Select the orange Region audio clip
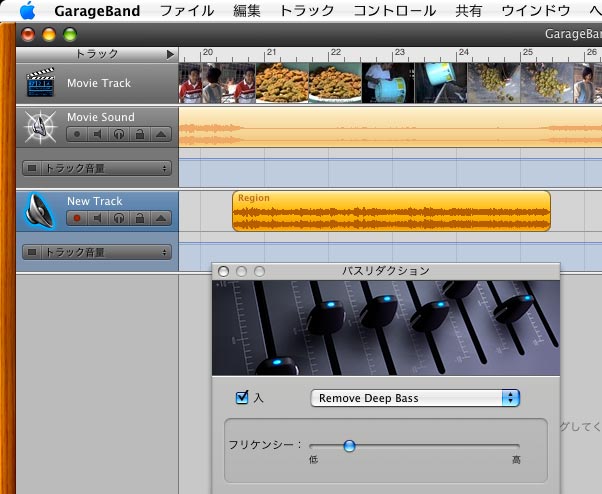Viewport: 602px width, 494px height. point(391,211)
